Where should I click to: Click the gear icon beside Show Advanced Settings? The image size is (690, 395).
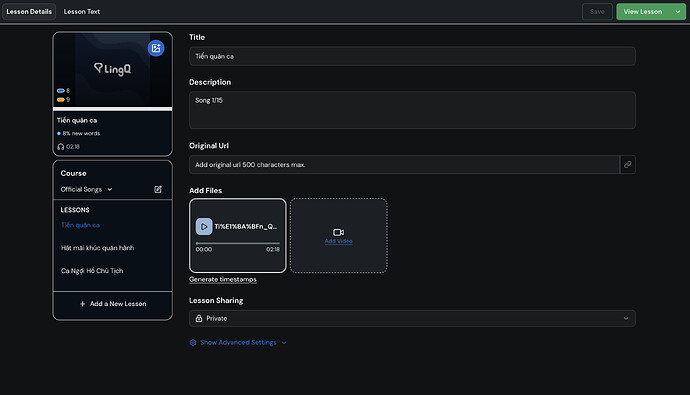click(193, 342)
